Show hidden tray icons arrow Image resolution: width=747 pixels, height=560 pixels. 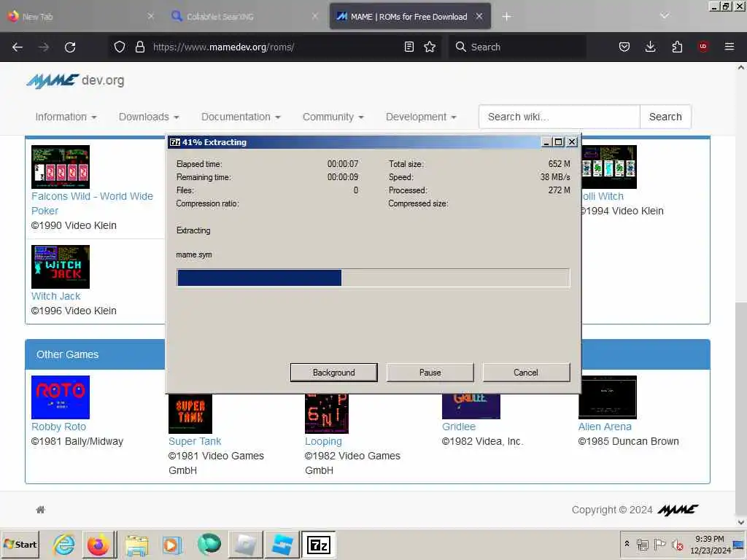(627, 544)
